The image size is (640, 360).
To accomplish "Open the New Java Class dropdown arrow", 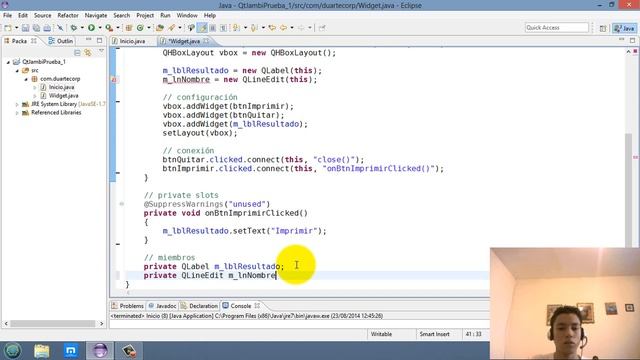I will click(149, 28).
